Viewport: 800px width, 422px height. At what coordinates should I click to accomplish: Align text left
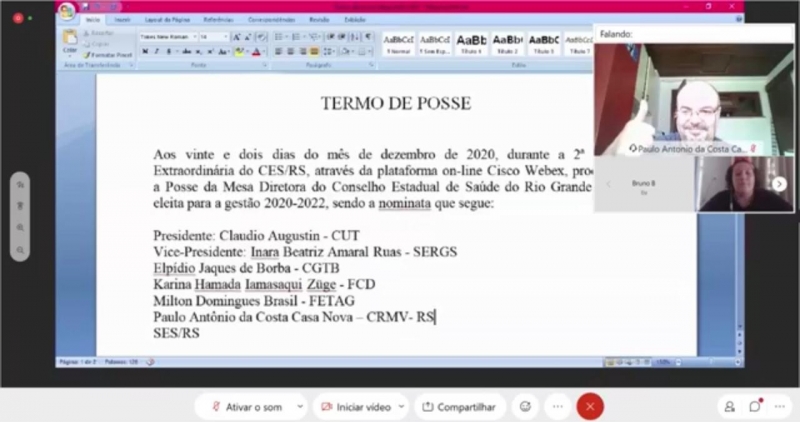[x=279, y=52]
